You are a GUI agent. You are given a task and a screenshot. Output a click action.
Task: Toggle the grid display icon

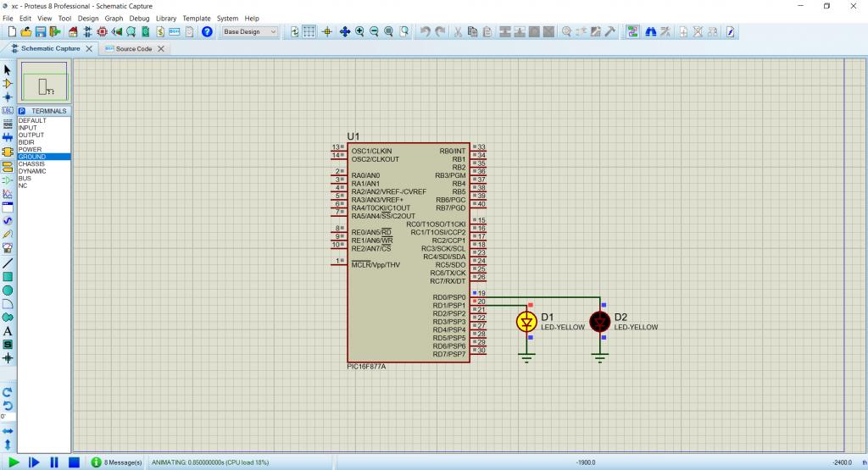pos(309,32)
